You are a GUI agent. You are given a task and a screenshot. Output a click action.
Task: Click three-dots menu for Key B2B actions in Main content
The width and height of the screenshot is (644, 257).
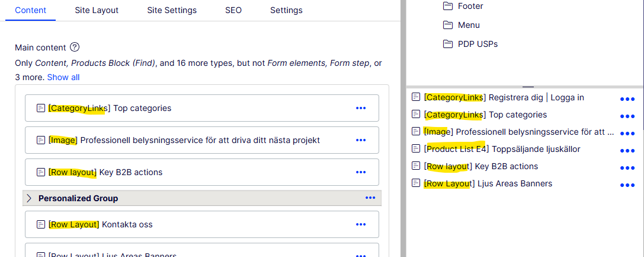coord(361,172)
